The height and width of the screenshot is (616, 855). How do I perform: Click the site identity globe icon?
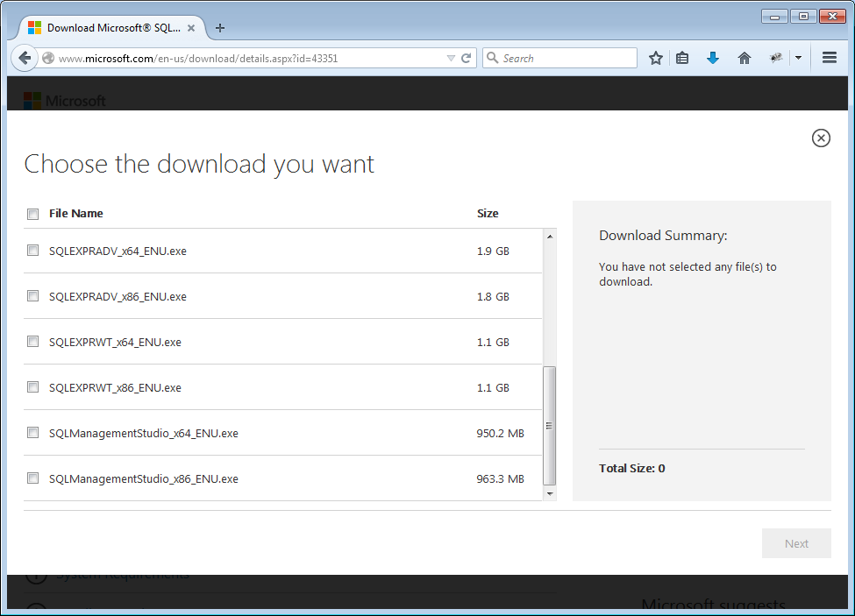[48, 59]
